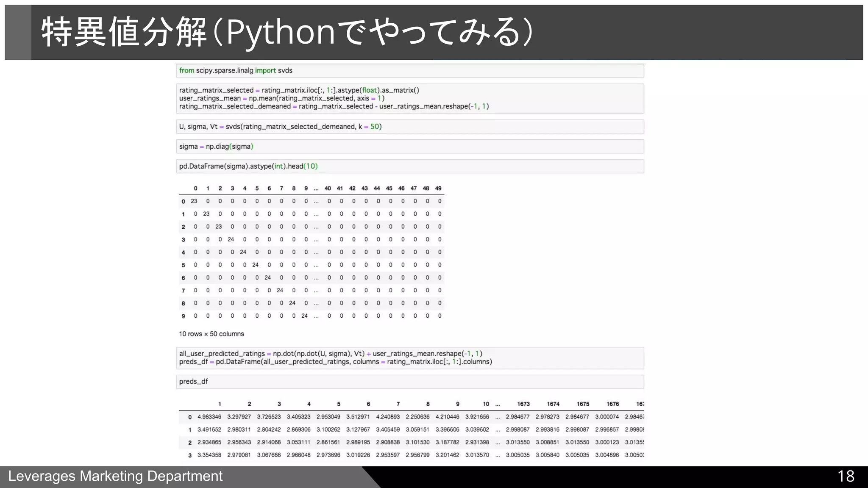Click the value 4.983346 in preds_df
This screenshot has height=488, width=868.
click(x=209, y=417)
